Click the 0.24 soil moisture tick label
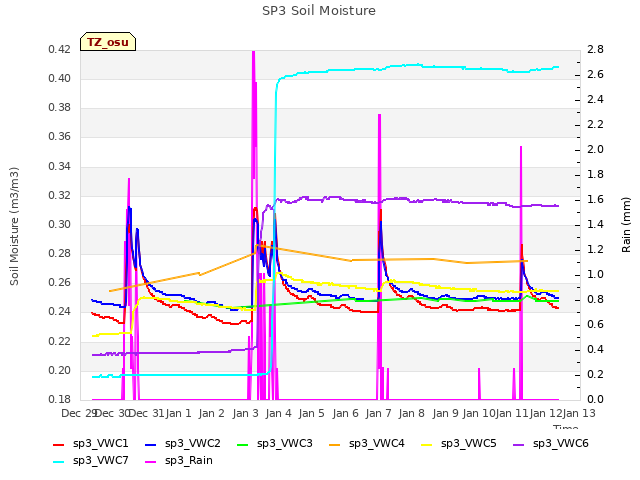The width and height of the screenshot is (640, 480). click(x=60, y=312)
